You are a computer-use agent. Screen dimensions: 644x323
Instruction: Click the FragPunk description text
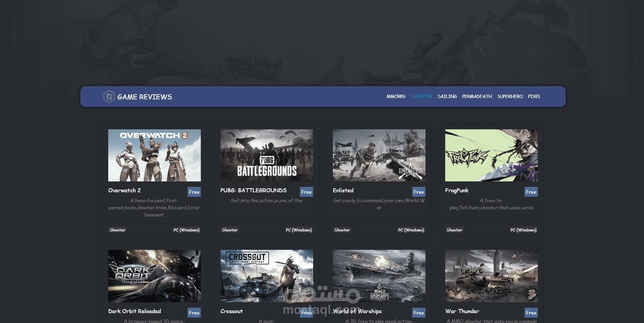(x=492, y=204)
